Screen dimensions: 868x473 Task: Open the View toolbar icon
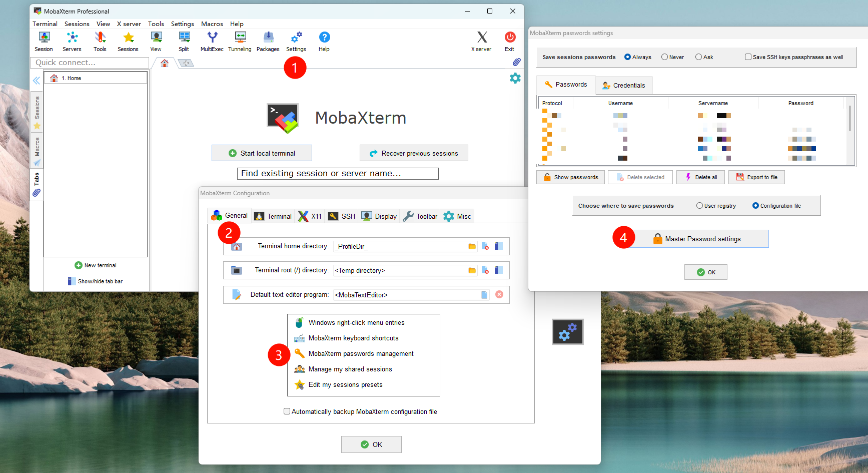coord(156,42)
